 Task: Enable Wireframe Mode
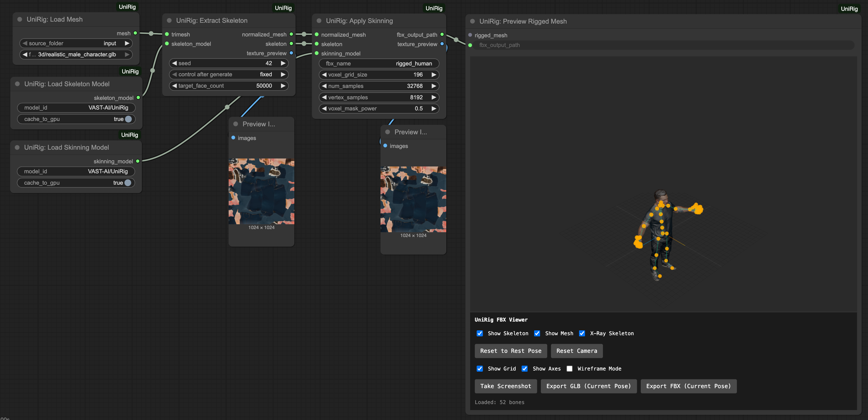(569, 368)
